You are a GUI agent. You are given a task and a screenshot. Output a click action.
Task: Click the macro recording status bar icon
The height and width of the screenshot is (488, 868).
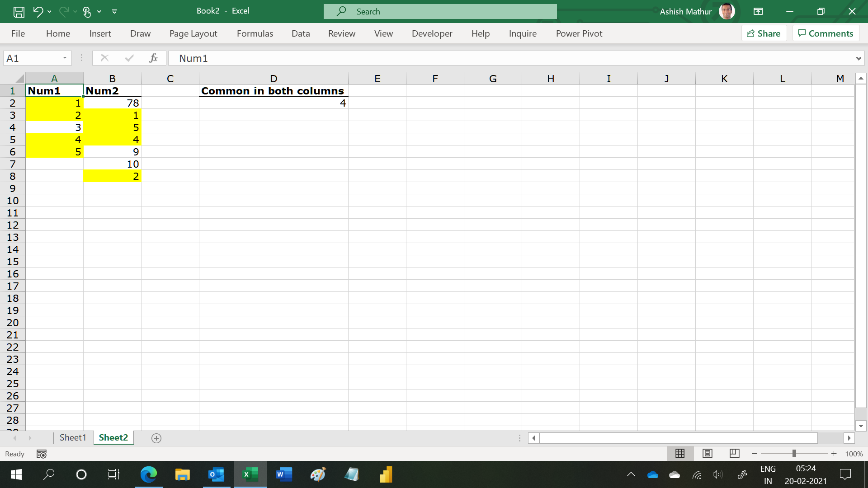coord(42,454)
